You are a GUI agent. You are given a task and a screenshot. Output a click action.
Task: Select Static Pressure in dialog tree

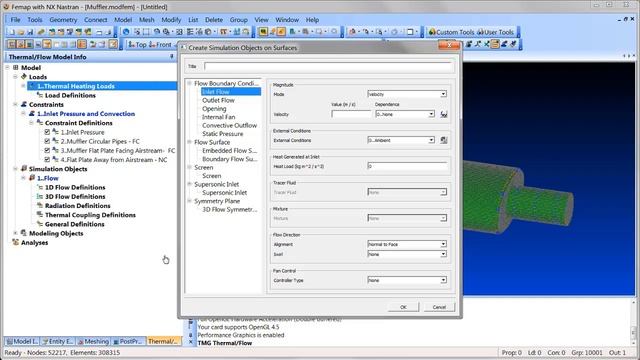[222, 134]
